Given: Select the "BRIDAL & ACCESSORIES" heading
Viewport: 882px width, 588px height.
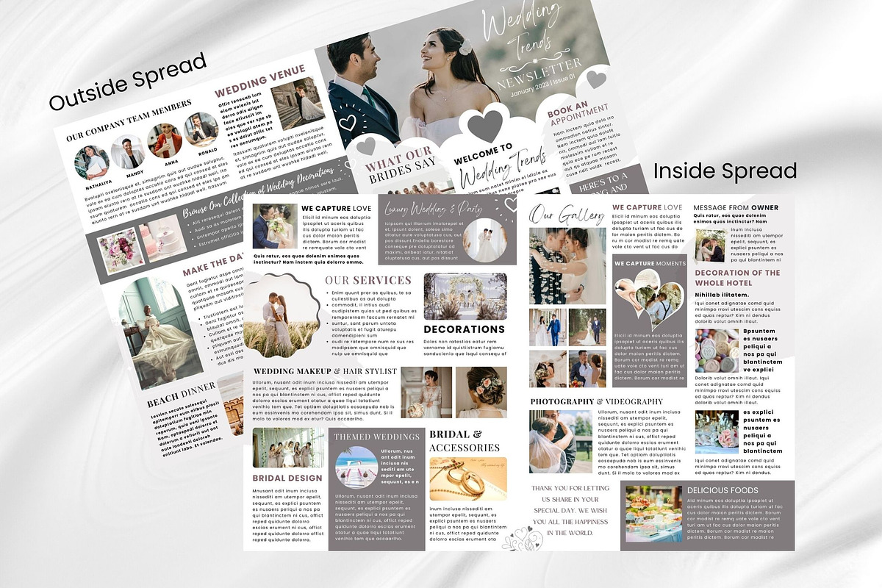Looking at the screenshot, I should pos(465,441).
